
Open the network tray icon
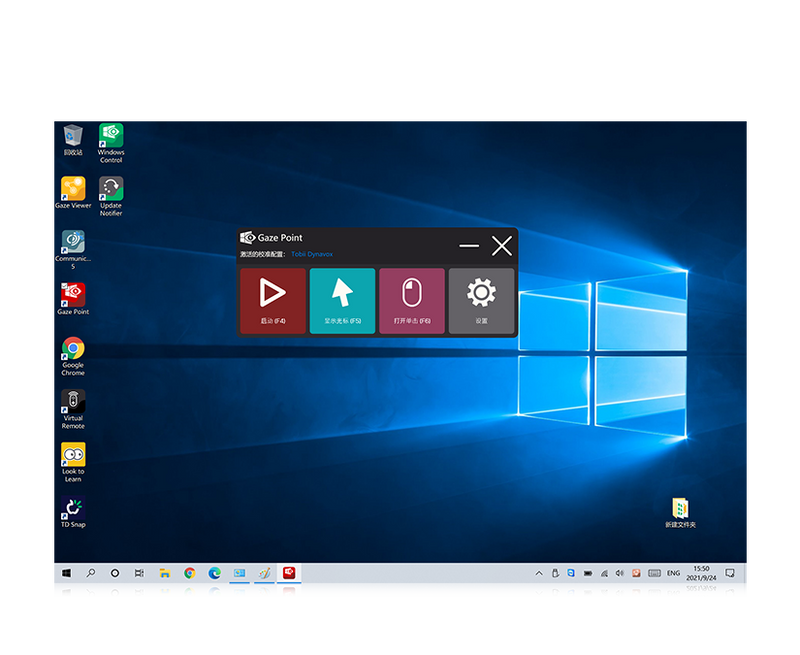[x=604, y=573]
